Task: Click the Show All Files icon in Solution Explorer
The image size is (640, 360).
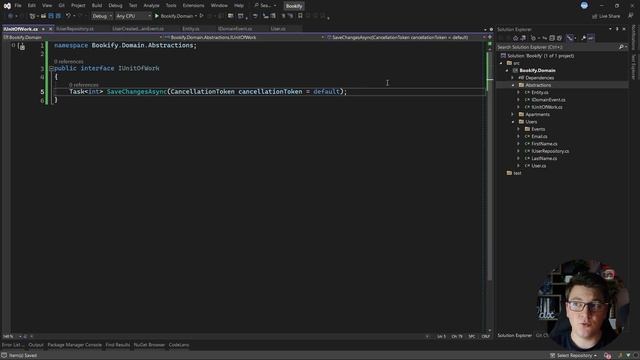Action: click(x=560, y=38)
